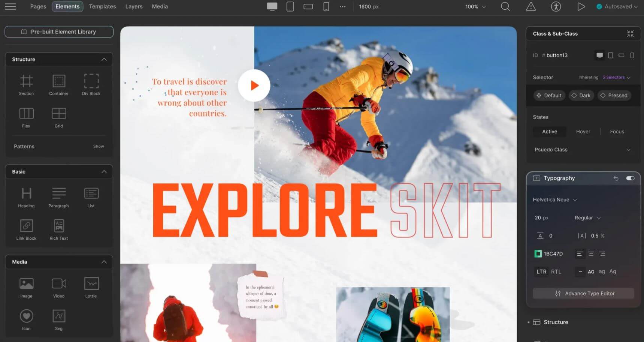Add an Image media element
644x342 pixels.
coord(26,288)
